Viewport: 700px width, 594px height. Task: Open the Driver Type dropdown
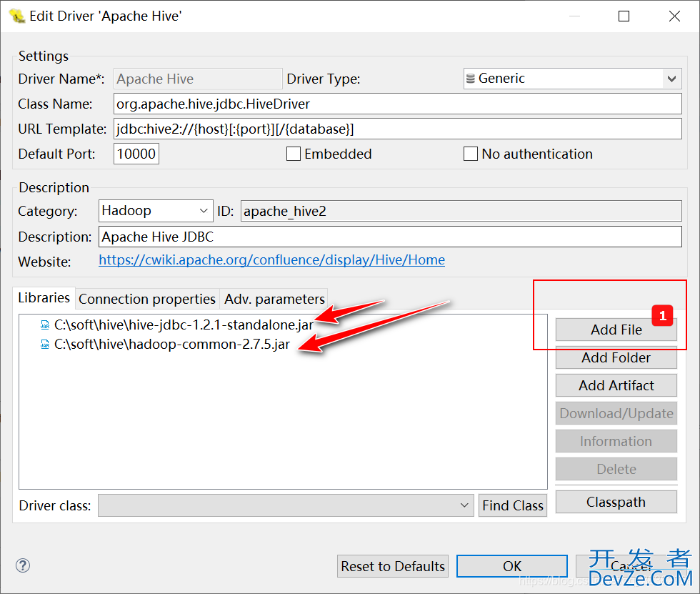[572, 79]
